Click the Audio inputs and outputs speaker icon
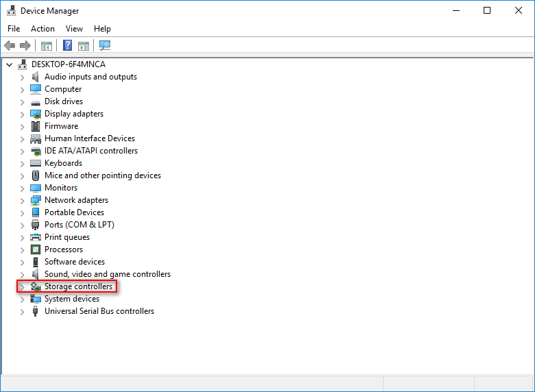 (36, 77)
